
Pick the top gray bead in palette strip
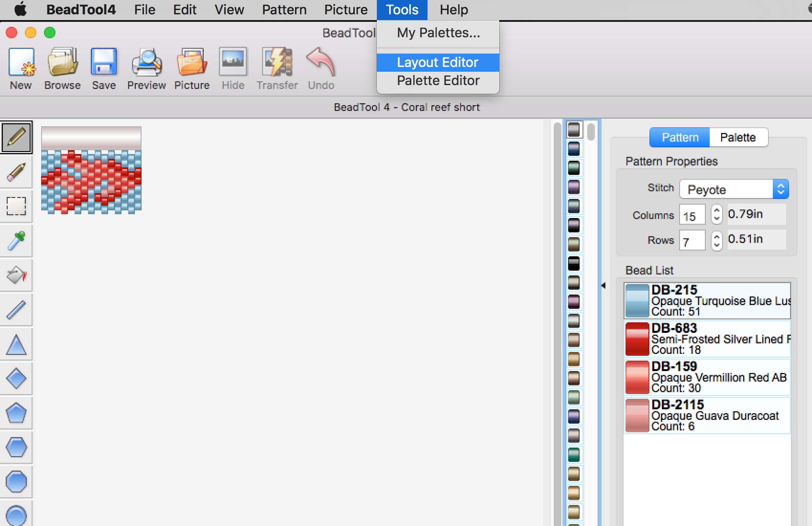[x=573, y=130]
